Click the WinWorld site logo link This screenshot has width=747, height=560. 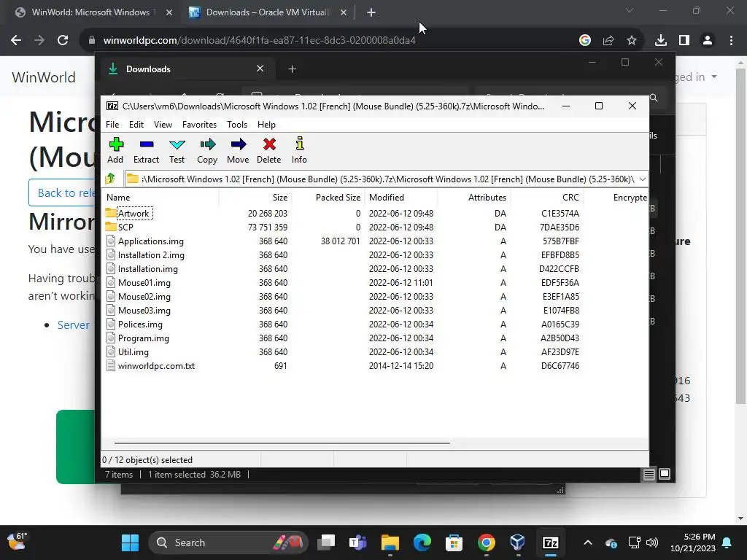43,77
